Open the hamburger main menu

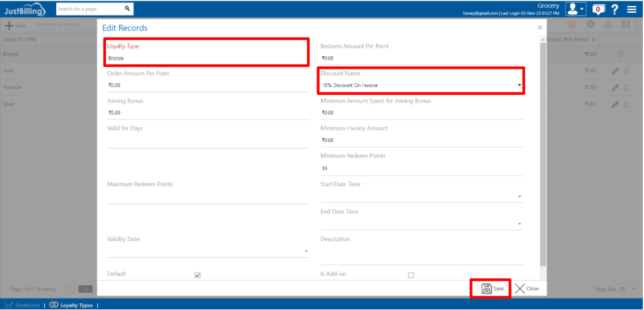coord(631,9)
